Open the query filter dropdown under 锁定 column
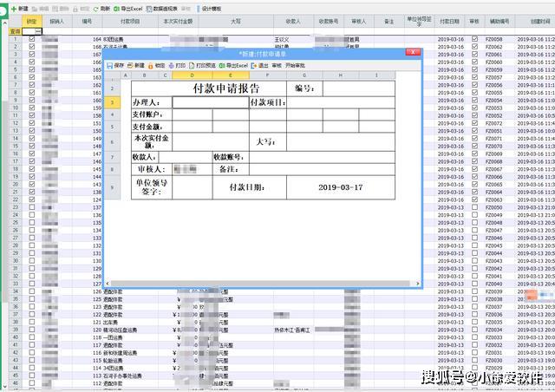This screenshot has width=555, height=392. [x=38, y=31]
